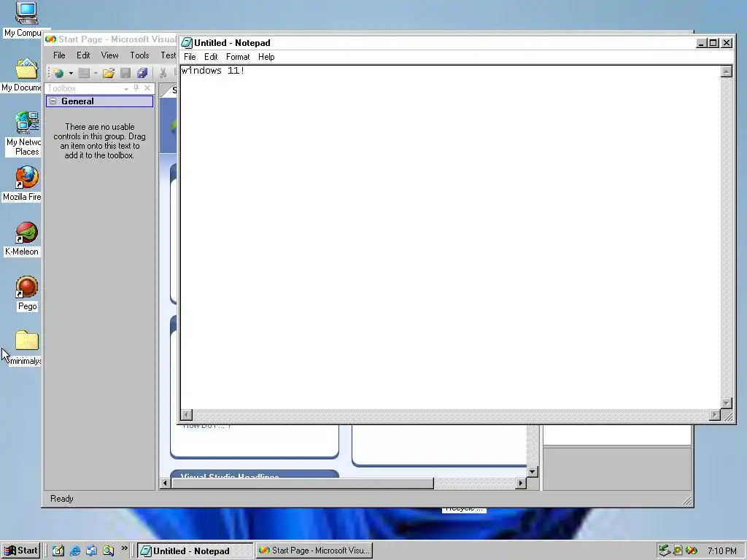This screenshot has height=560, width=747.
Task: Click the Open File folder icon in Visual Studio
Action: click(109, 73)
